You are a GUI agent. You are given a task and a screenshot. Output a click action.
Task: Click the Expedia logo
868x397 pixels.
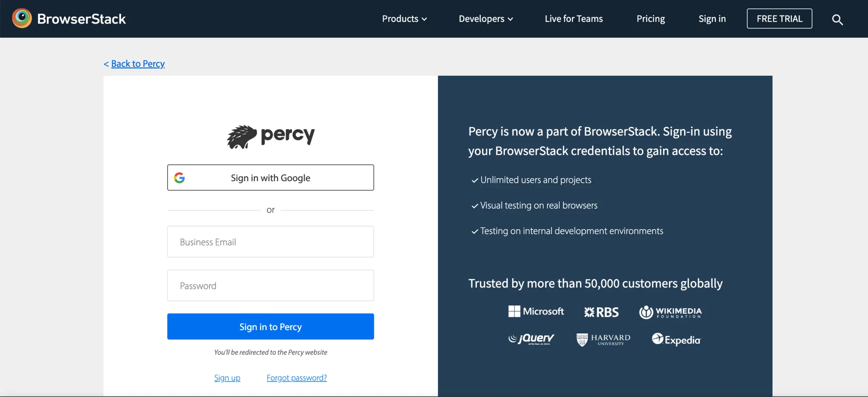[x=676, y=339]
